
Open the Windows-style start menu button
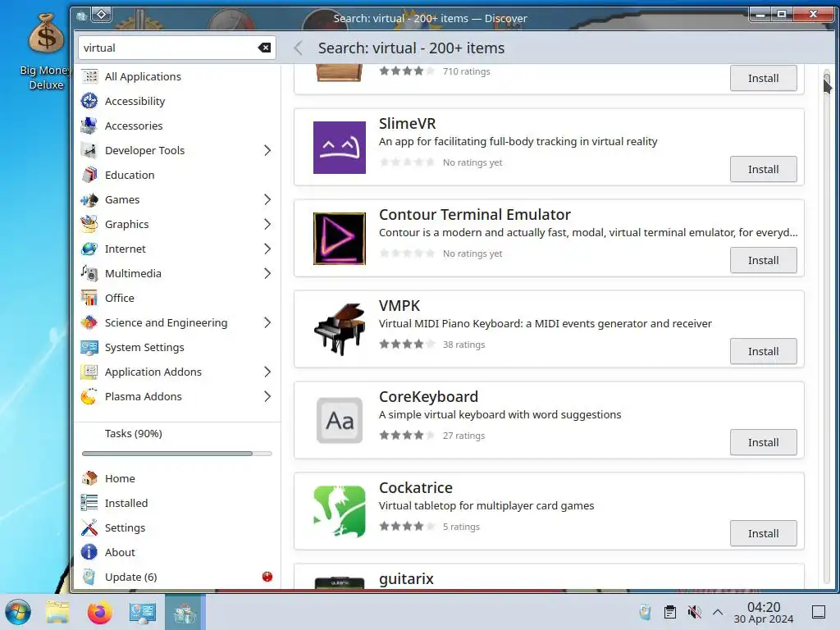tap(18, 612)
